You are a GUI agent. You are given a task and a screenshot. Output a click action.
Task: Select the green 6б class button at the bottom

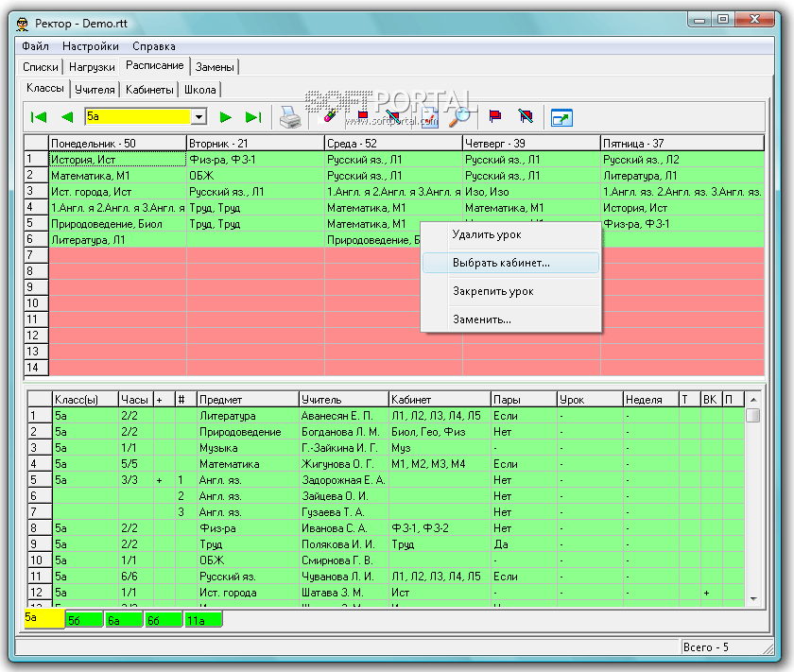(x=164, y=620)
